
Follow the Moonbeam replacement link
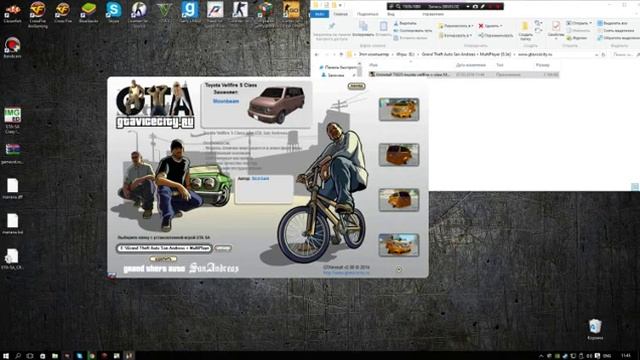pos(226,101)
